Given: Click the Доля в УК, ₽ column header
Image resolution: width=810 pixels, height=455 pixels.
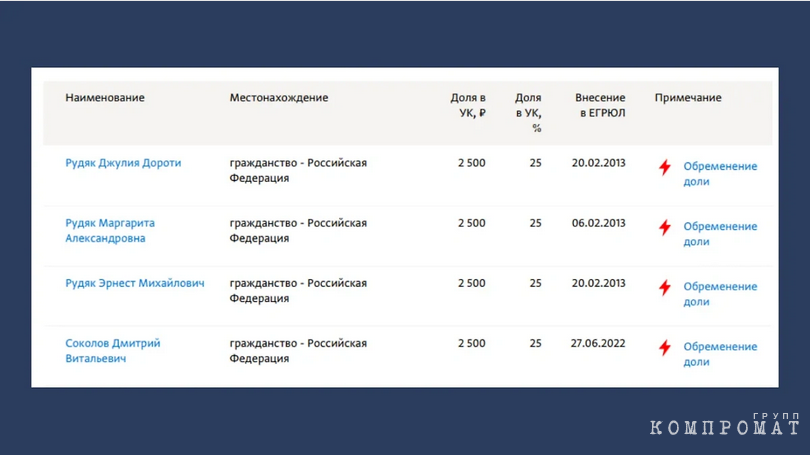Looking at the screenshot, I should [468, 105].
